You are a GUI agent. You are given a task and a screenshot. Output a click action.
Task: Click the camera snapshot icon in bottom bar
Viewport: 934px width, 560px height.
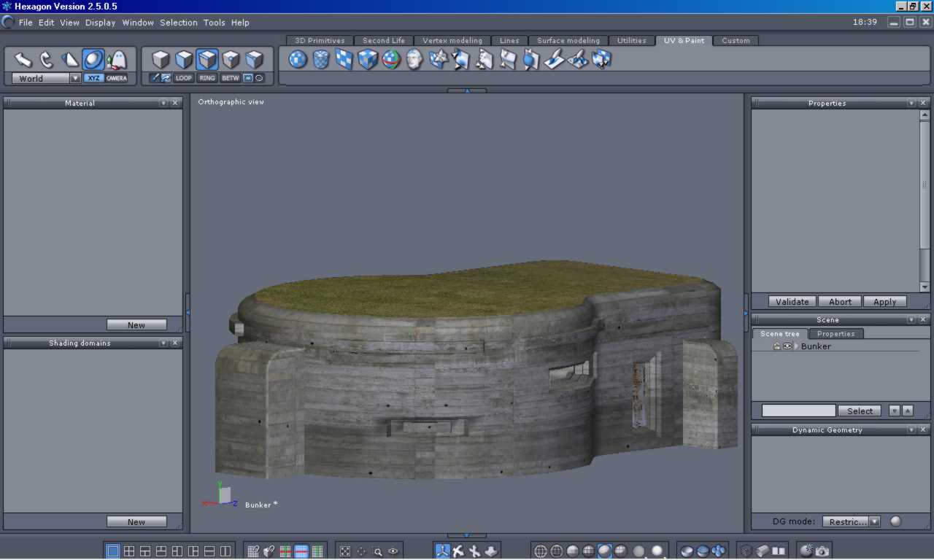[x=822, y=551]
